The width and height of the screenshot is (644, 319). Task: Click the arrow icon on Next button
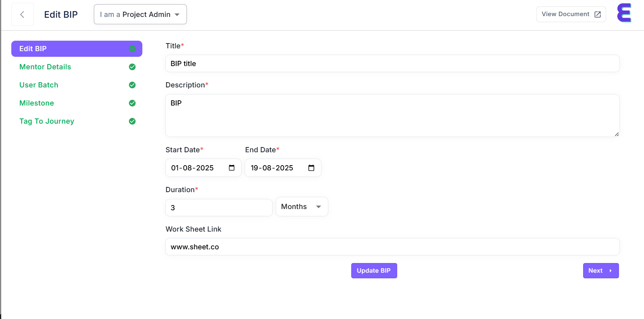pos(611,271)
